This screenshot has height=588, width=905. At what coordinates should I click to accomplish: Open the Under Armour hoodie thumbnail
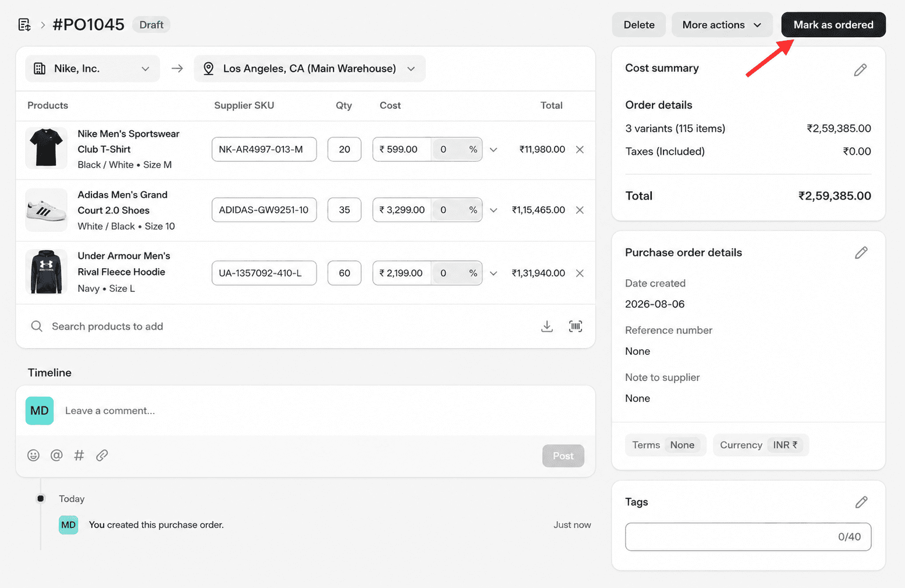[x=47, y=272]
